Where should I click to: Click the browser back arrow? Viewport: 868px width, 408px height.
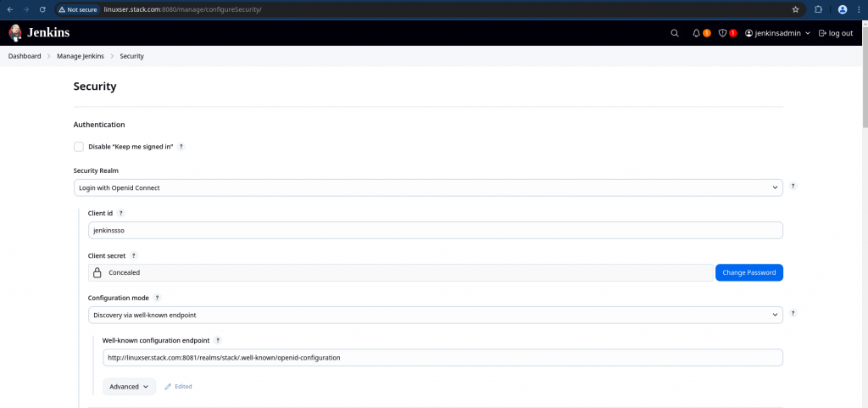(x=10, y=9)
